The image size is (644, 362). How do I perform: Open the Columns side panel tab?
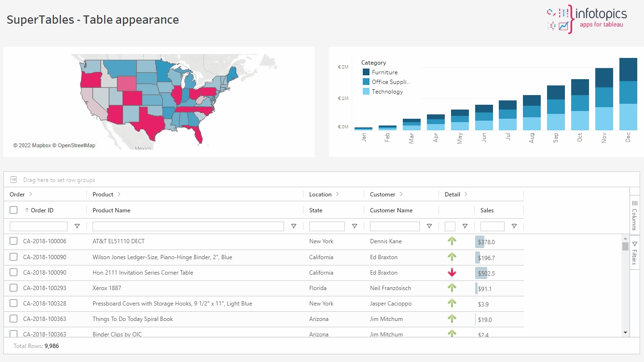(634, 215)
